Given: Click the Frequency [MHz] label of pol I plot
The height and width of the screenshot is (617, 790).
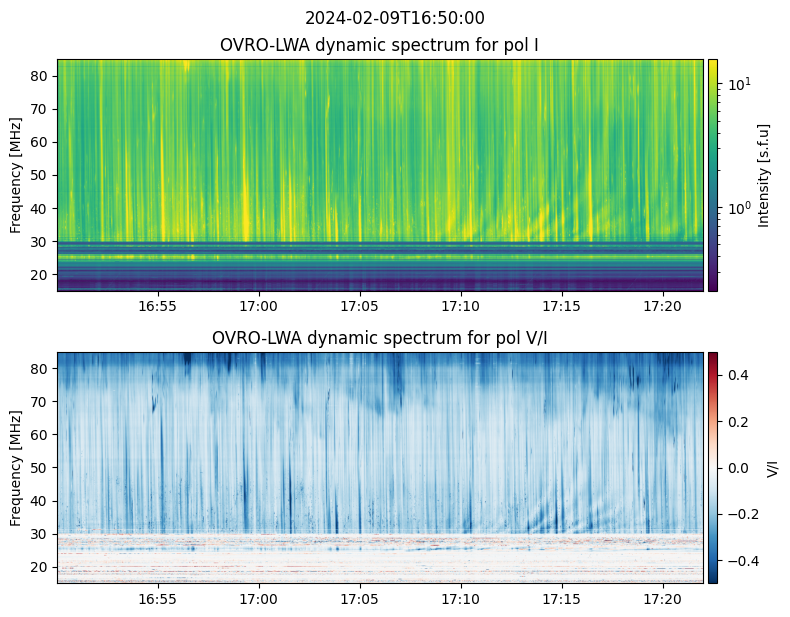Looking at the screenshot, I should tap(16, 175).
